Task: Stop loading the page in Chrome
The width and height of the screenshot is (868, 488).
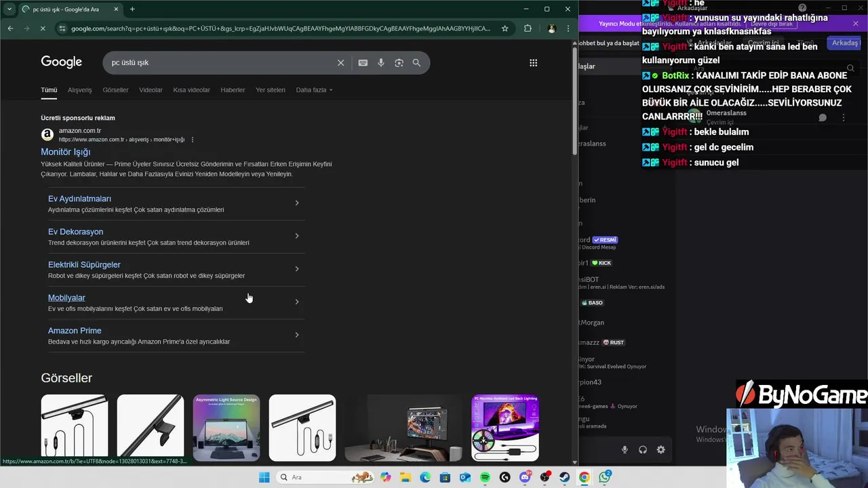Action: tap(42, 28)
